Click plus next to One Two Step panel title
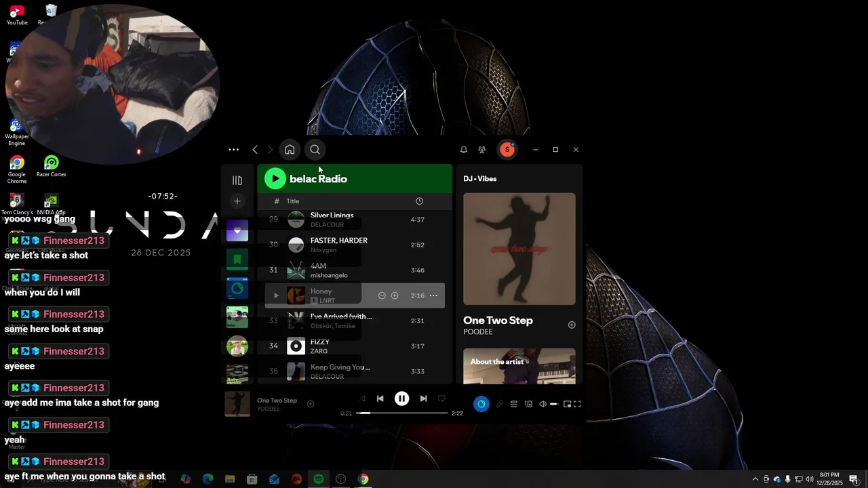Screen dimensions: 868x488 [572, 325]
